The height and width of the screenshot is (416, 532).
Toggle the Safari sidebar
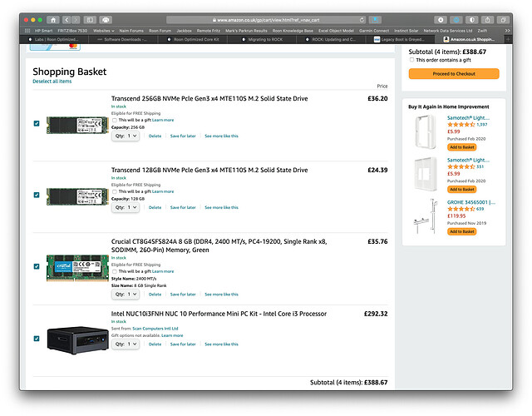pyautogui.click(x=90, y=20)
